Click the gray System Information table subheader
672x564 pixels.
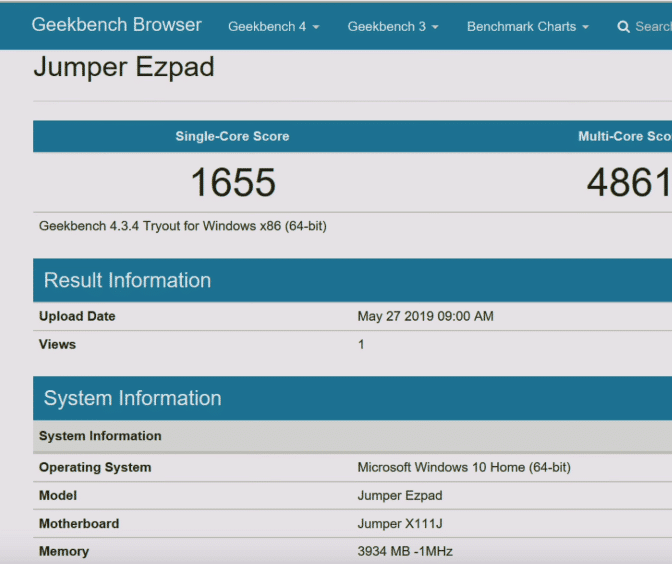pos(352,436)
